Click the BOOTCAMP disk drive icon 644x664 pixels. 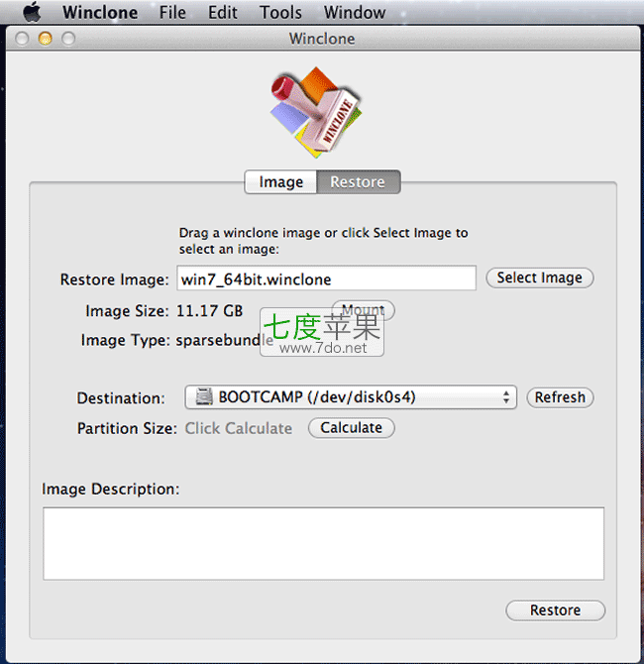pyautogui.click(x=204, y=396)
